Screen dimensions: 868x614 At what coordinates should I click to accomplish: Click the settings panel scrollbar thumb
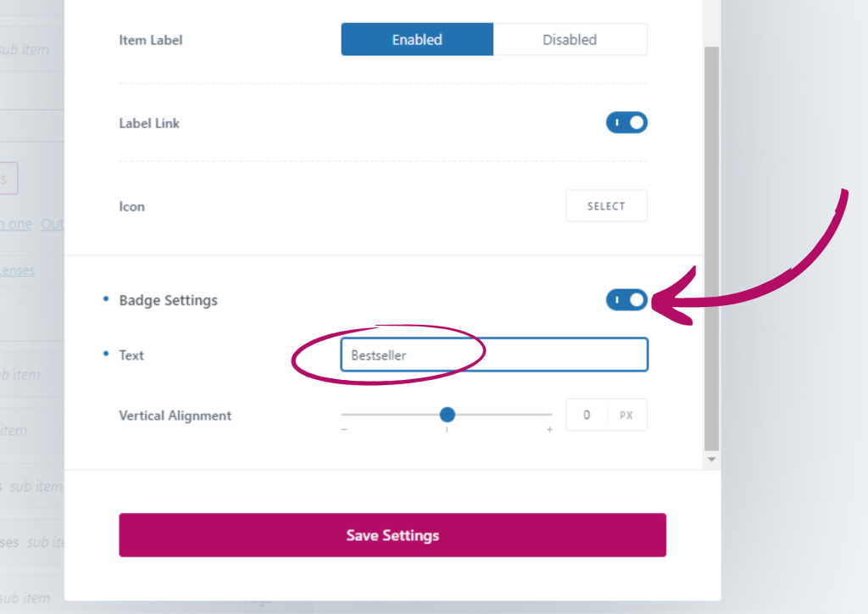[711, 246]
